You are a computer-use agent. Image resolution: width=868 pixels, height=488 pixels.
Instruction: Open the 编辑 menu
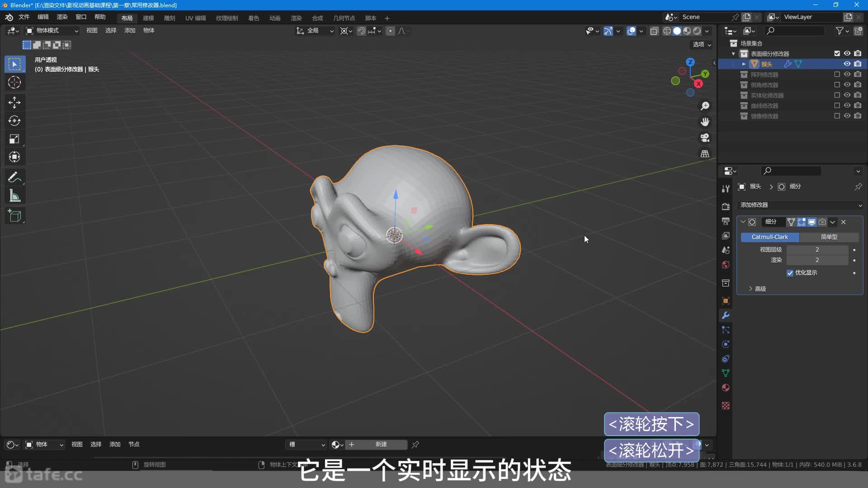point(43,17)
